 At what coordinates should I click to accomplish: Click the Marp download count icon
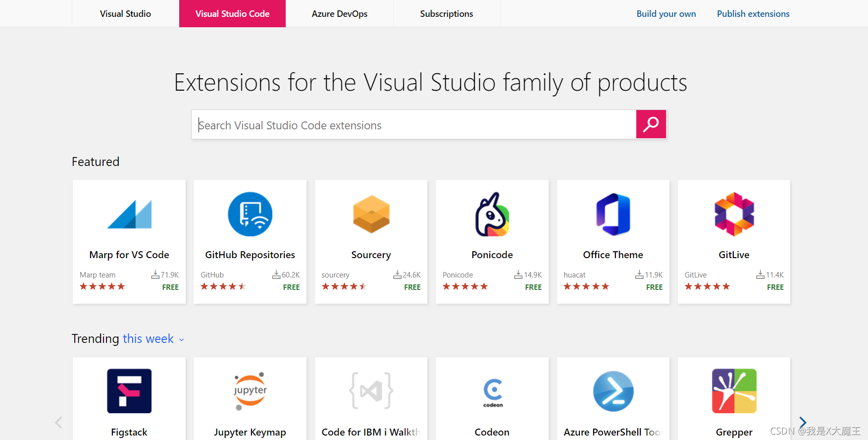[155, 275]
